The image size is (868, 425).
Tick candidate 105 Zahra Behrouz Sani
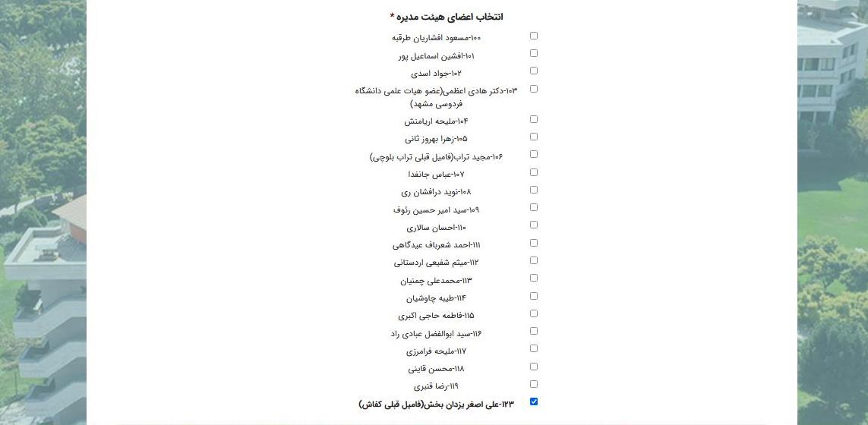pos(534,137)
